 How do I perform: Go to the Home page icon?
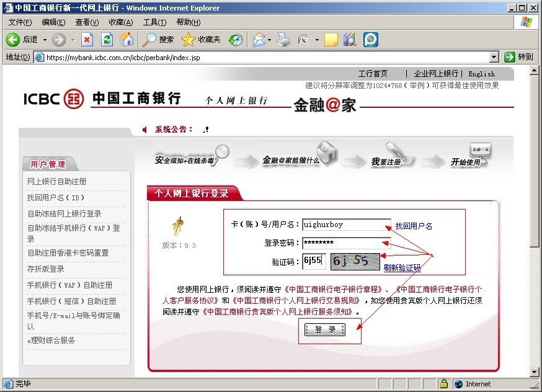(x=127, y=40)
